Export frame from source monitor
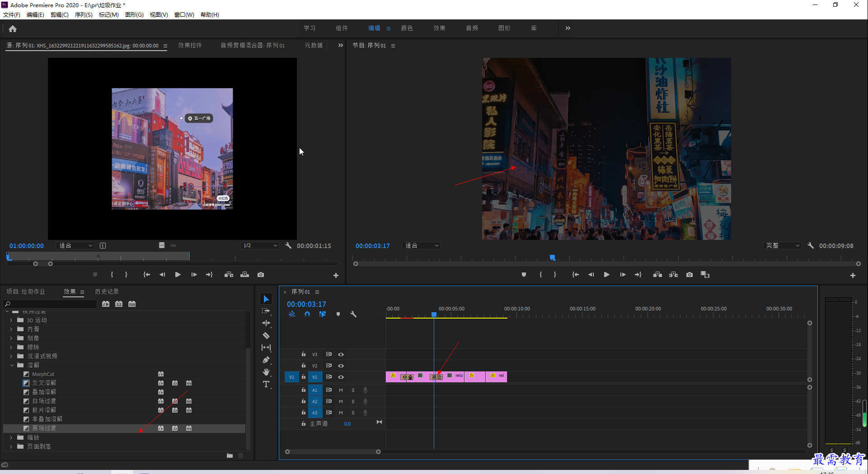The width and height of the screenshot is (868, 474). pos(261,275)
